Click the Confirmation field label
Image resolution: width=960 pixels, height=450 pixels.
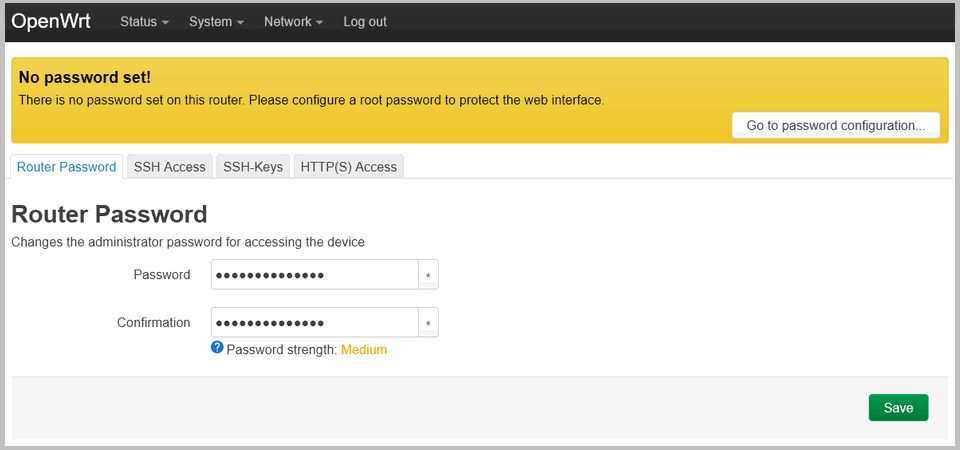[x=153, y=323]
